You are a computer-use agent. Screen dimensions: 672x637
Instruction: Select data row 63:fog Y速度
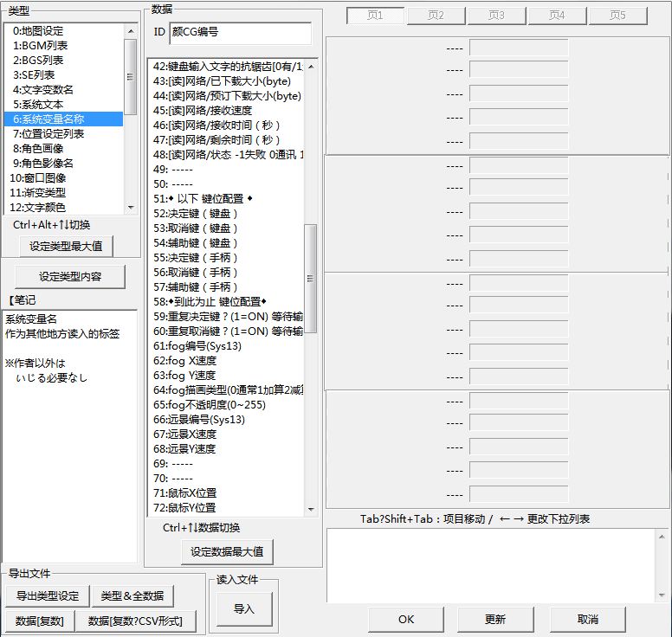(226, 376)
